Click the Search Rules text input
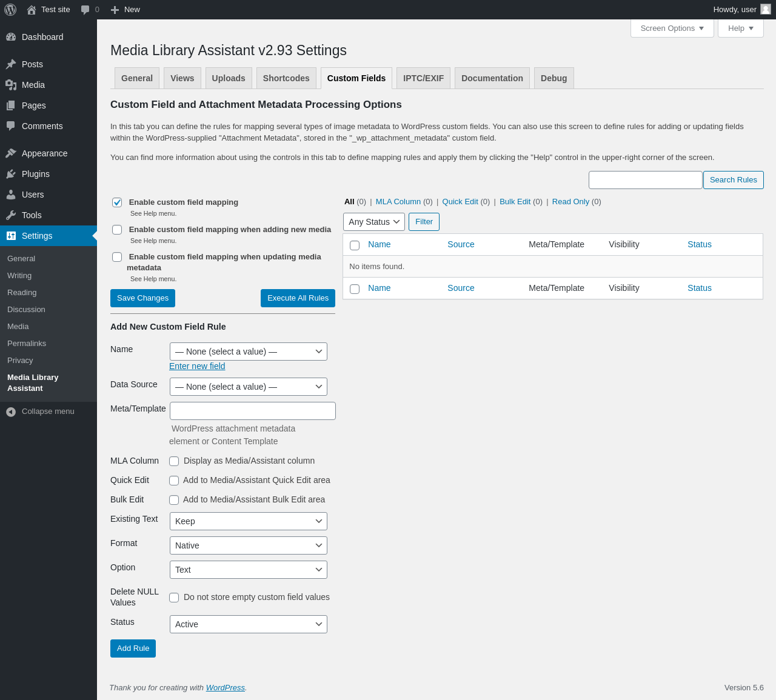The height and width of the screenshot is (700, 776). (645, 180)
